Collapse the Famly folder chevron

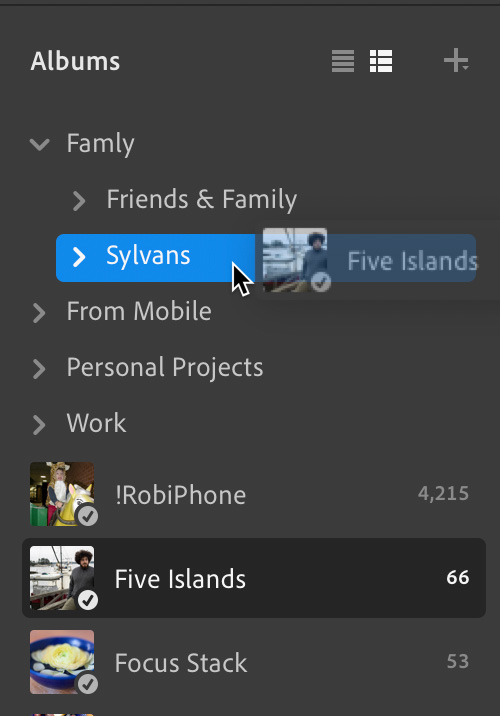40,144
